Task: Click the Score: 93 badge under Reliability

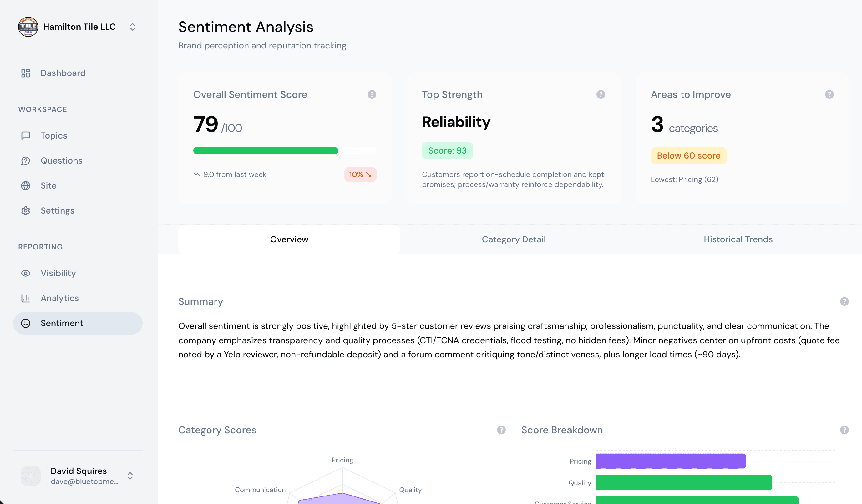Action: coord(447,150)
